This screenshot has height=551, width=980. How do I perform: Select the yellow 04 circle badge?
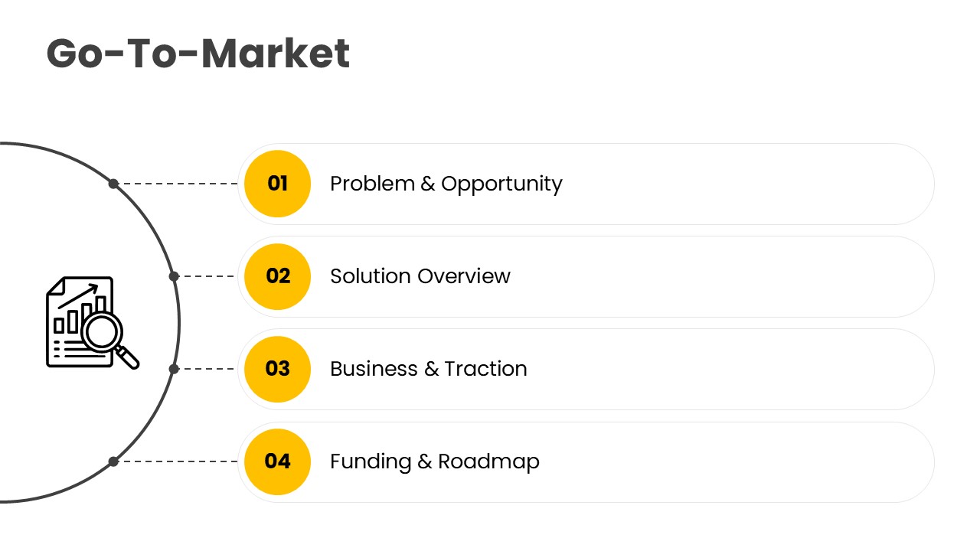[277, 461]
